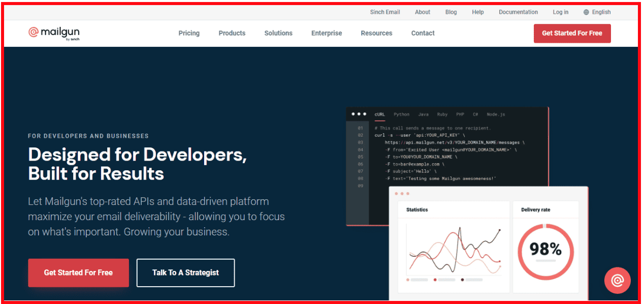Screen dimensions: 644x304
Task: Click the header Get Started For Free button
Action: [x=572, y=33]
